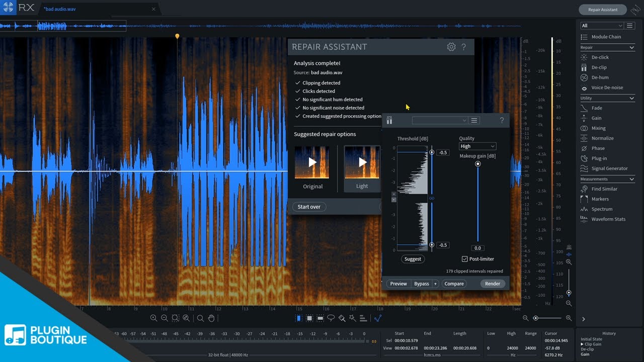Toggle Bypass in De-clip panel
The image size is (644, 362).
click(x=421, y=284)
